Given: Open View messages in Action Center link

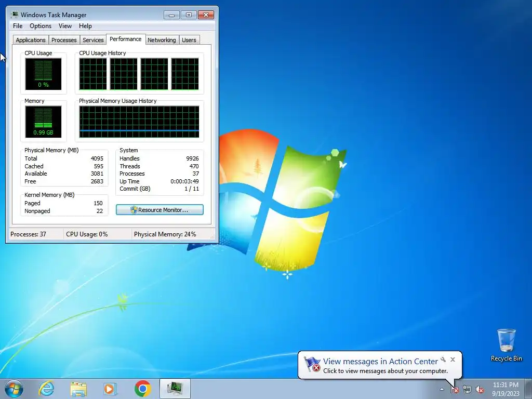Looking at the screenshot, I should pyautogui.click(x=380, y=362).
